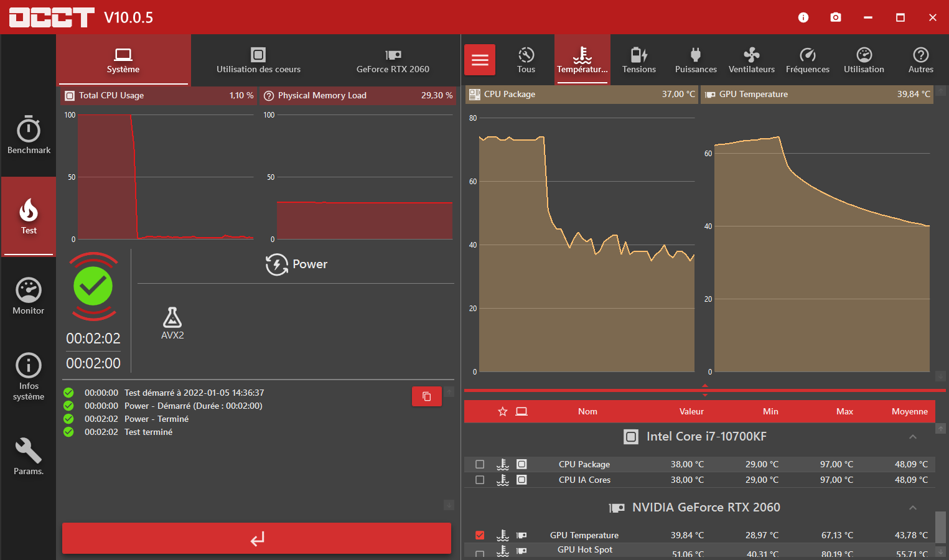Open the Ventilateurs tab
The image size is (949, 560).
(x=752, y=60)
